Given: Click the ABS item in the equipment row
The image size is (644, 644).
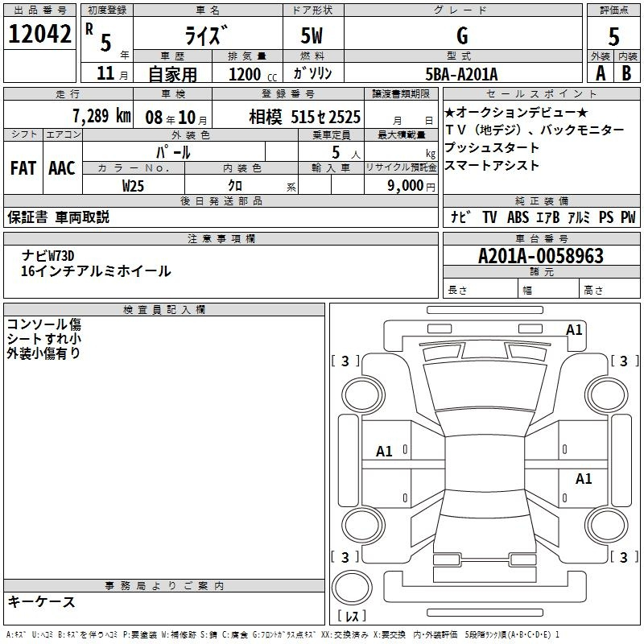Looking at the screenshot, I should 518,217.
